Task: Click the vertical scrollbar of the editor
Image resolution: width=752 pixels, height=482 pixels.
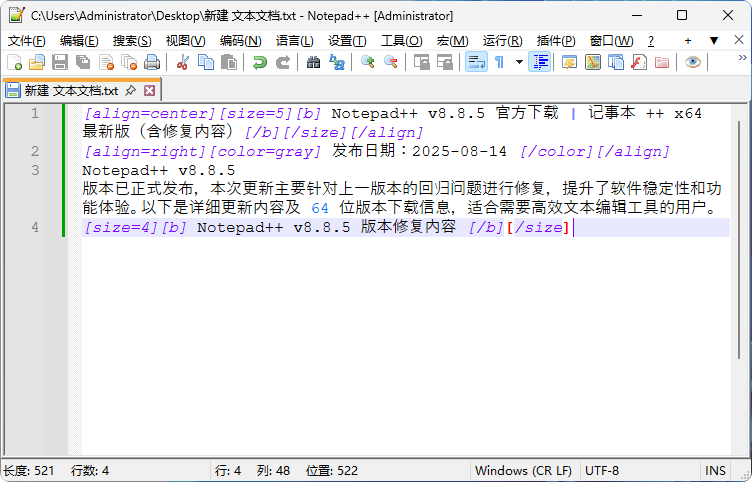Action: pos(739,240)
